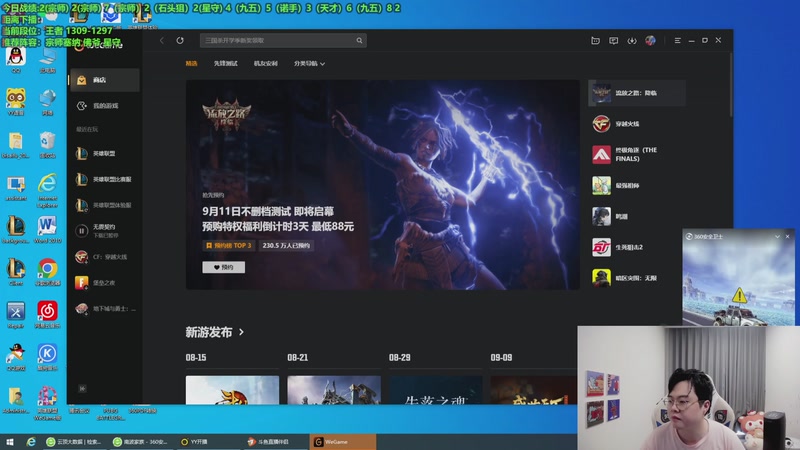
Task: Open the Windows Start menu
Action: coord(9,442)
